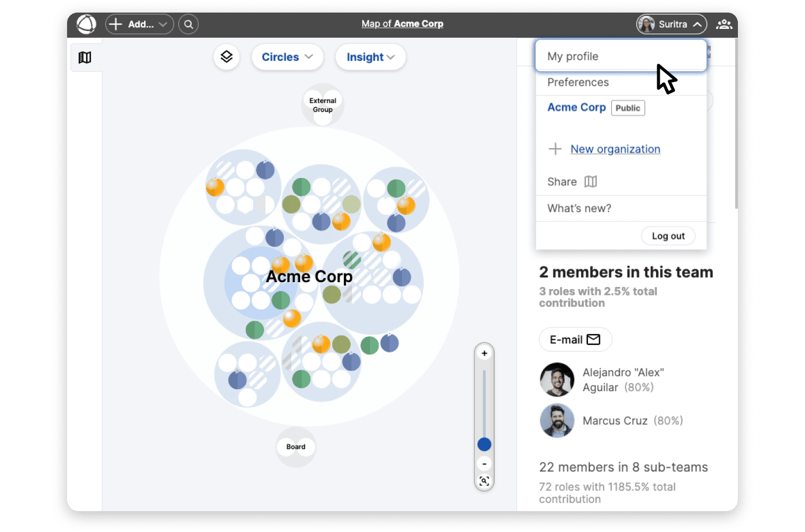Expand the Add... dropdown
Screen dimensions: 805x532
click(139, 24)
